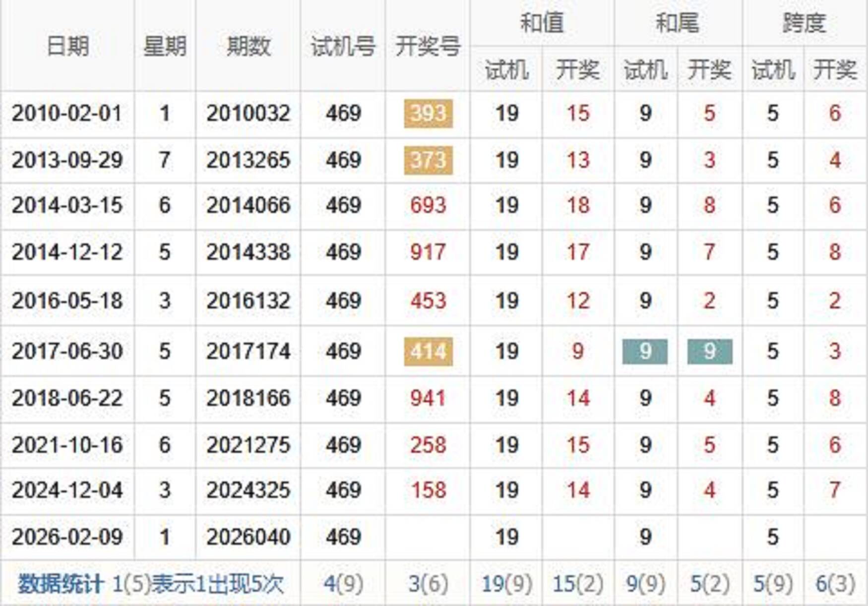Click the 跨度 group header
The width and height of the screenshot is (868, 606).
[804, 23]
